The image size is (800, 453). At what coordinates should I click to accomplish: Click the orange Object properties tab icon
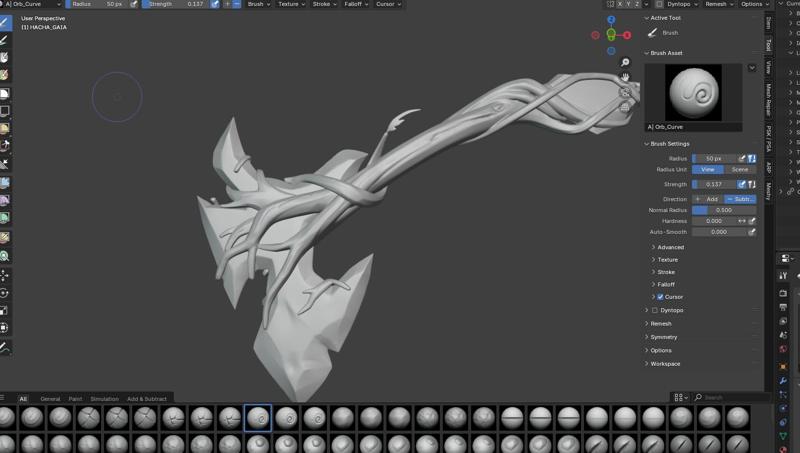click(783, 366)
